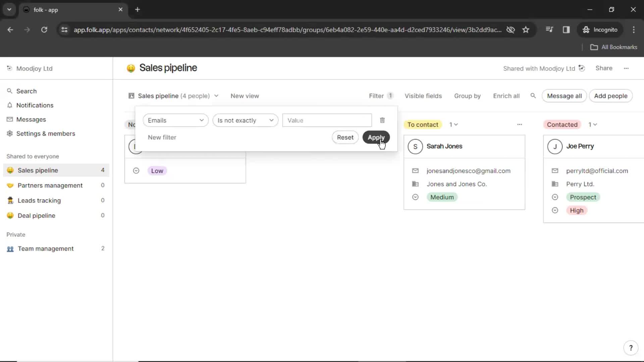This screenshot has width=644, height=362.
Task: Click company icon next to Jones and Jones Co.
Action: [415, 184]
